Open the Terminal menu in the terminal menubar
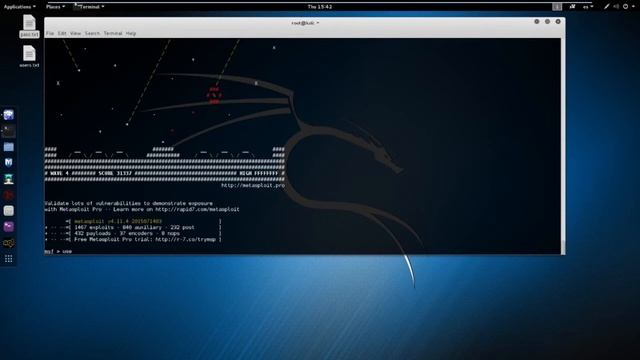640x360 pixels. pos(113,33)
